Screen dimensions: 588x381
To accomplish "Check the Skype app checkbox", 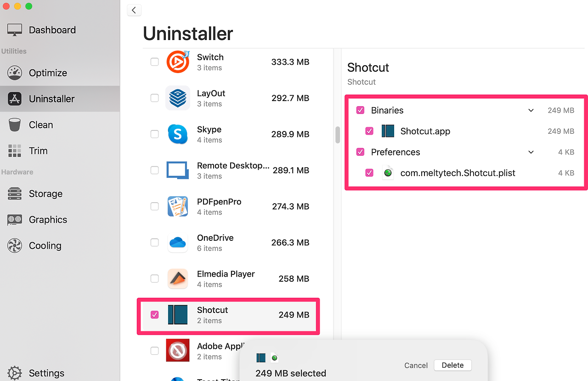I will coord(155,134).
